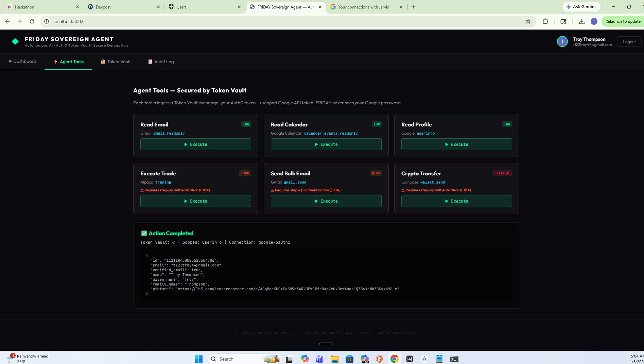Click the "picture" URL line in JSON output

point(275,289)
